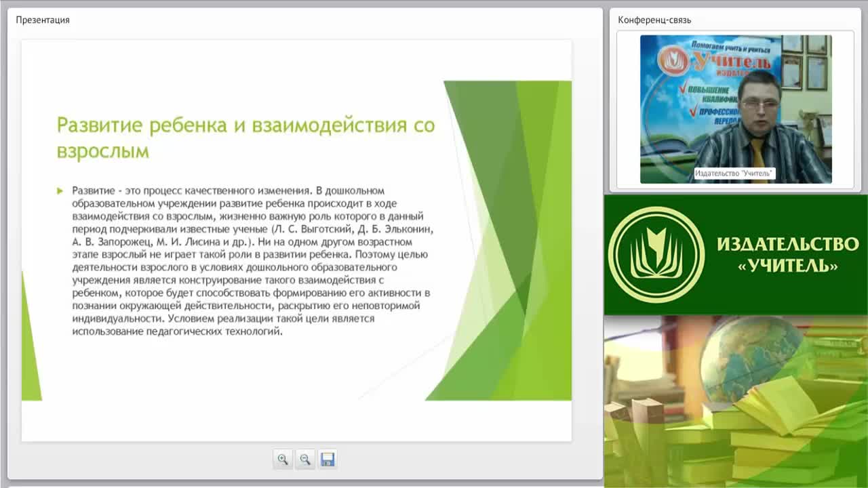Click the round book emblem in banner
868x488 pixels.
[656, 255]
